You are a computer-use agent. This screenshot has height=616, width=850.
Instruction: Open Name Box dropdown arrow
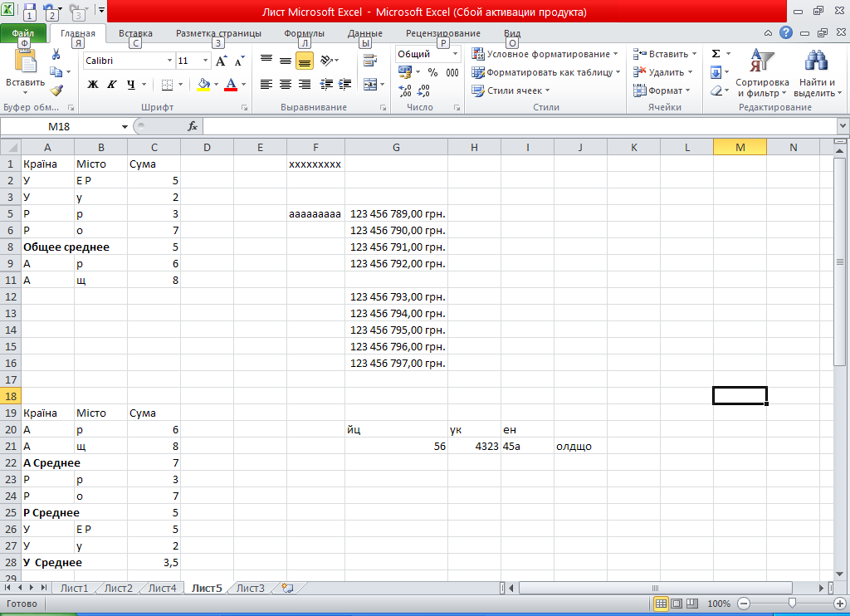tap(125, 127)
